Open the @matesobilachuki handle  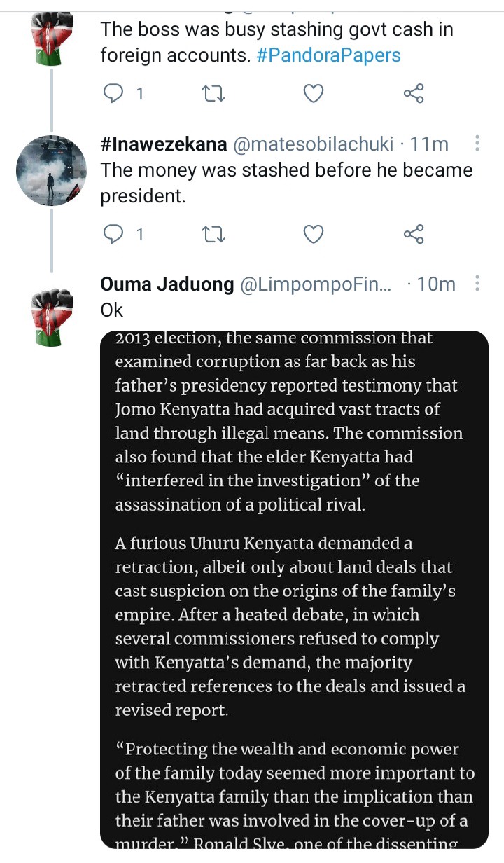click(x=314, y=144)
